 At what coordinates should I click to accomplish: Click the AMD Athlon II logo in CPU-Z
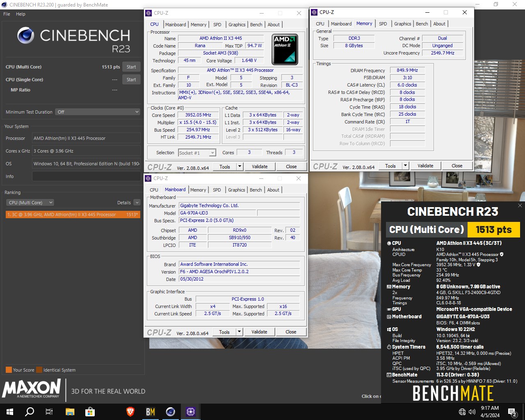(x=285, y=49)
